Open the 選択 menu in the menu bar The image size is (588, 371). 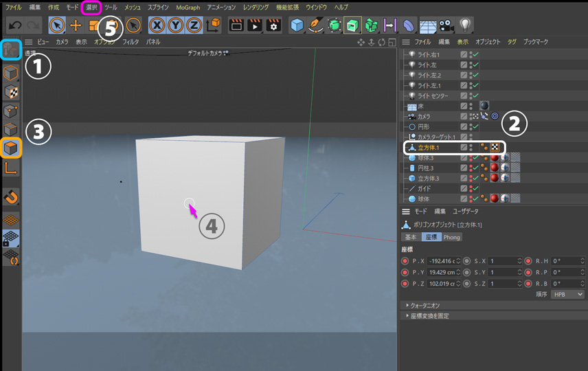click(91, 8)
